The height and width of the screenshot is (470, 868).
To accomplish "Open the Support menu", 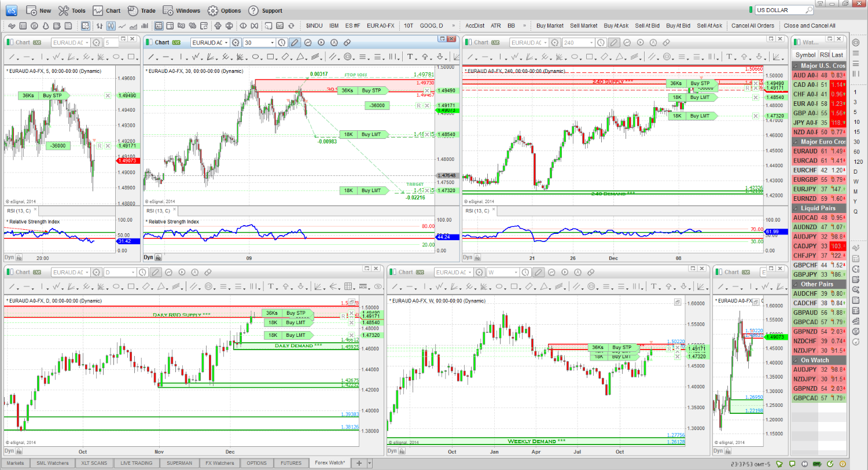I will pos(265,10).
